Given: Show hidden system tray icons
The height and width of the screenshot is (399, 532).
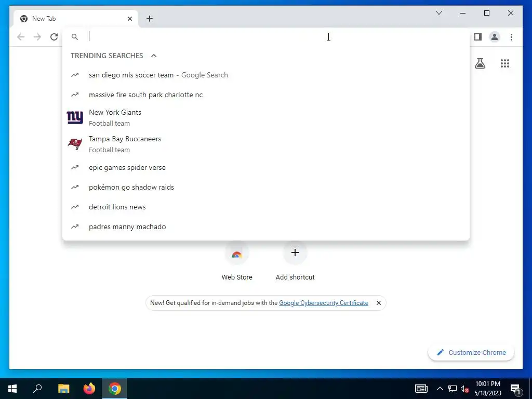Looking at the screenshot, I should tap(440, 389).
